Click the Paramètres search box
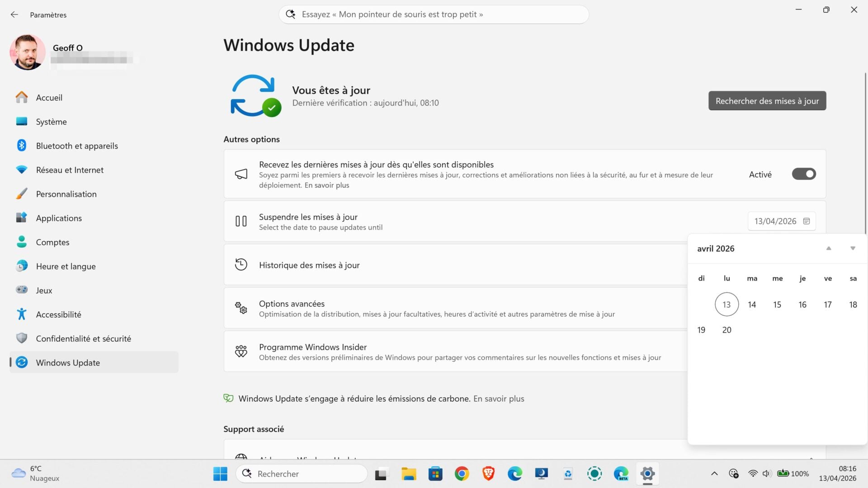868x488 pixels. tap(433, 14)
